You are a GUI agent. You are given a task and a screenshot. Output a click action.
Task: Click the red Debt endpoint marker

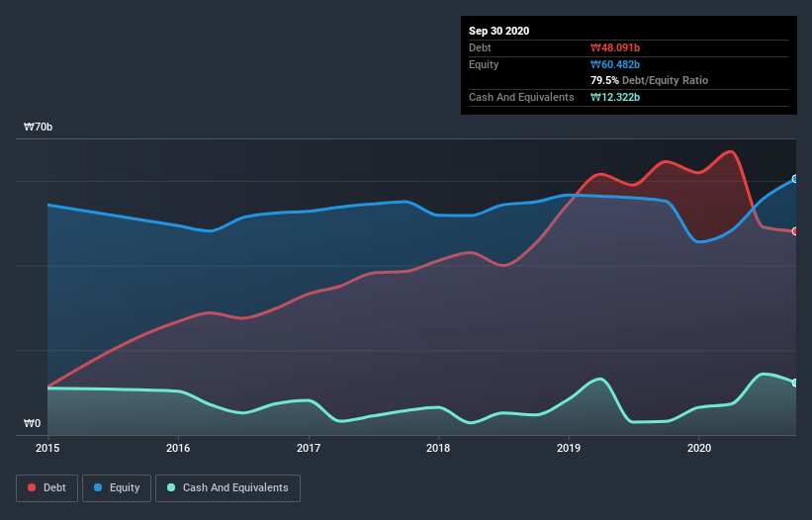[x=795, y=231]
